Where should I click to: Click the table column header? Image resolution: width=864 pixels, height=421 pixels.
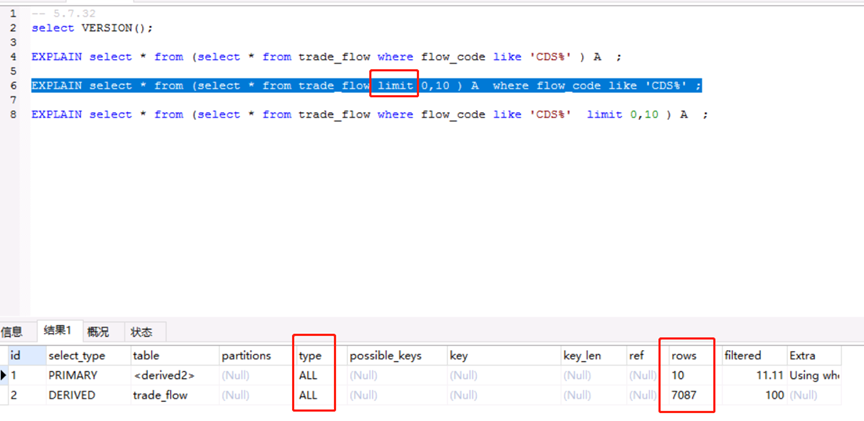[x=175, y=355]
